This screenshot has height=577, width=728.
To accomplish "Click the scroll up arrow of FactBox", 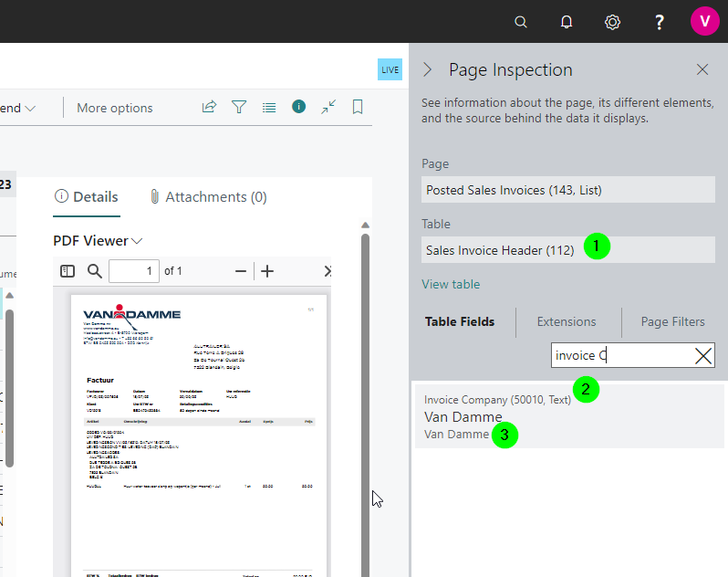I will coord(366,226).
